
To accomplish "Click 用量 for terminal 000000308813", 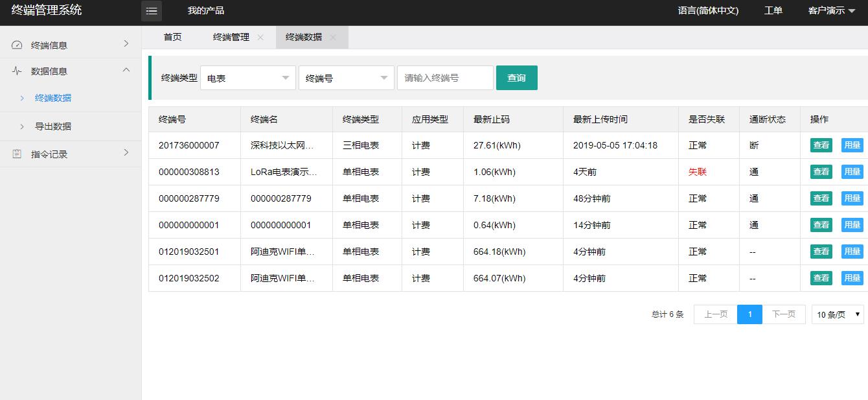I will 851,172.
